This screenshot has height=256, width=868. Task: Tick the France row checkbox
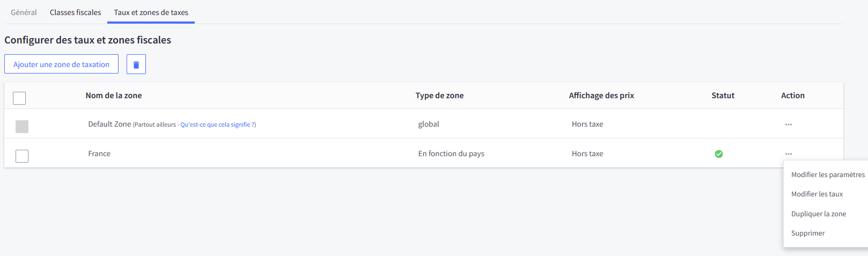22,156
